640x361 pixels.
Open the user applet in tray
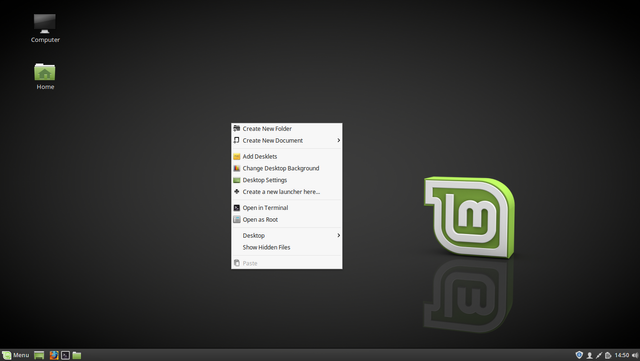click(x=589, y=355)
